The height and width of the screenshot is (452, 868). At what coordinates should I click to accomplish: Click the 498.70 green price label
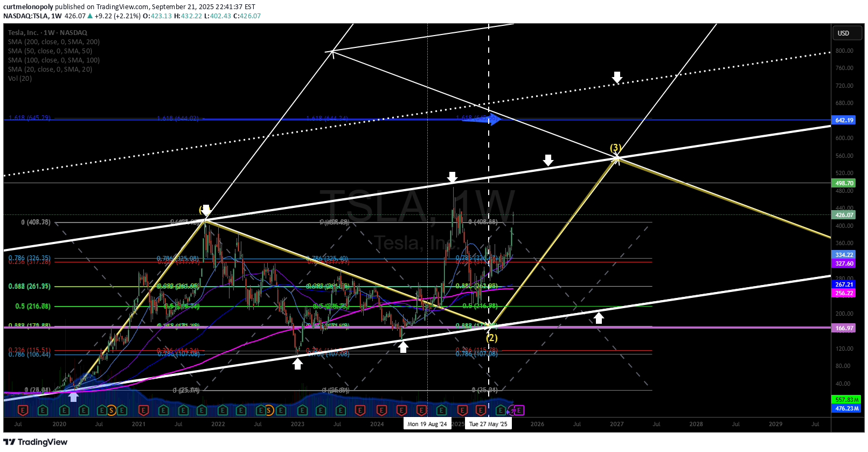[844, 183]
